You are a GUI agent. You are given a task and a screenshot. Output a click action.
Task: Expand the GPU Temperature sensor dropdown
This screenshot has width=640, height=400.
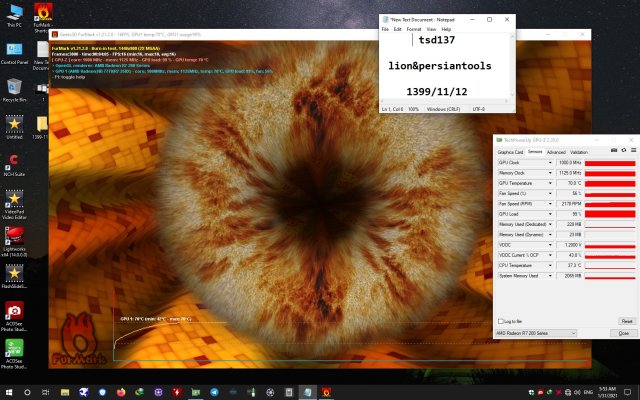(x=550, y=183)
